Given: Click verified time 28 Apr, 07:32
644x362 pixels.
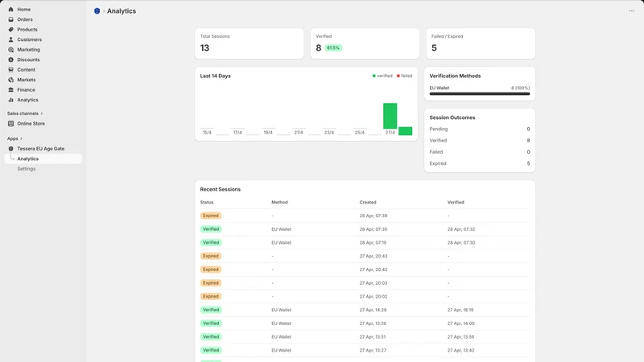Looking at the screenshot, I should click(x=460, y=229).
